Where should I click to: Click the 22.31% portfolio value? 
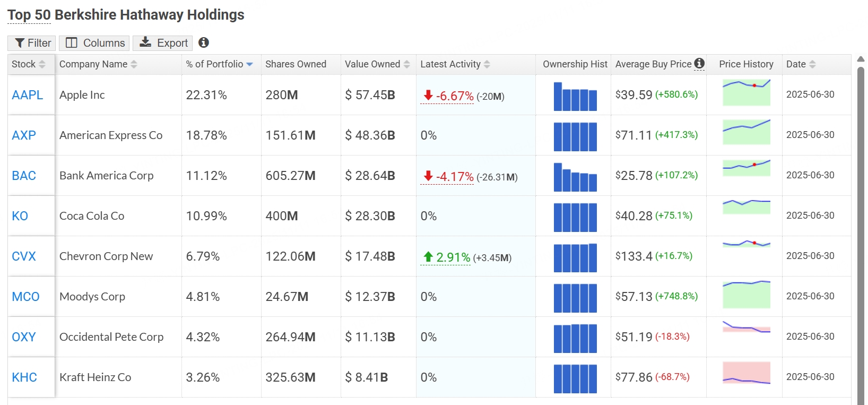(206, 95)
